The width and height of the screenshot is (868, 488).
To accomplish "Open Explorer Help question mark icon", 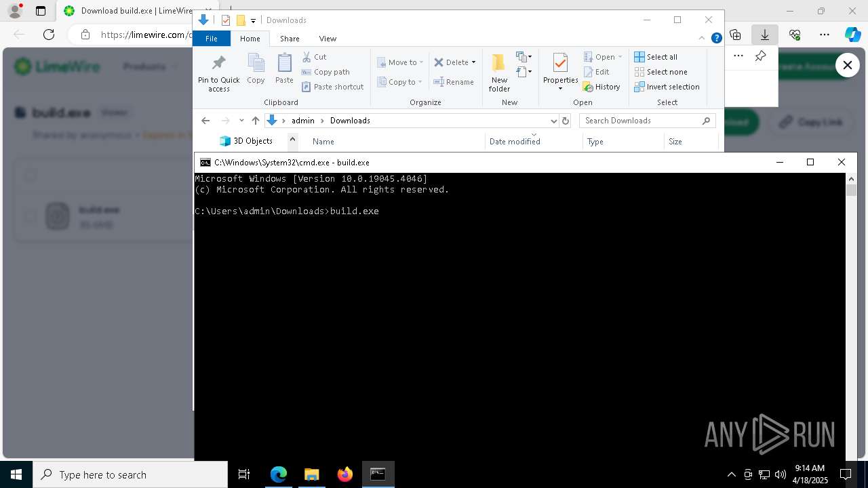I will coord(716,39).
